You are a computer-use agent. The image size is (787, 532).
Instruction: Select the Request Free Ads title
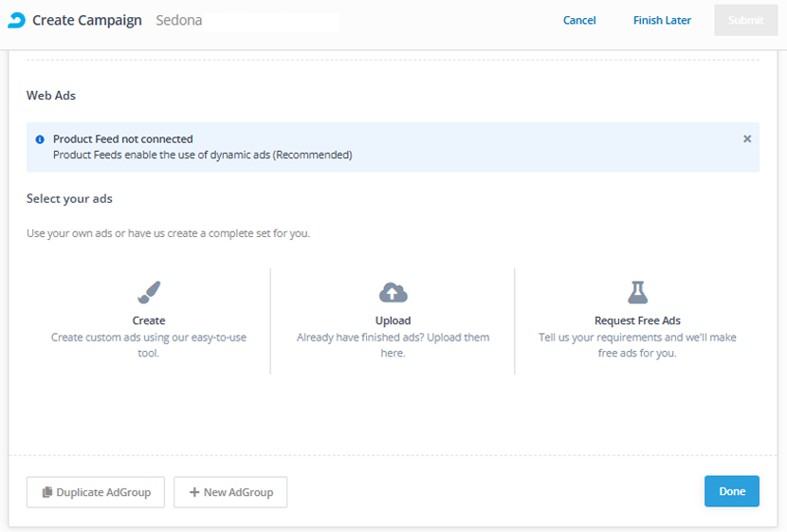(x=637, y=321)
